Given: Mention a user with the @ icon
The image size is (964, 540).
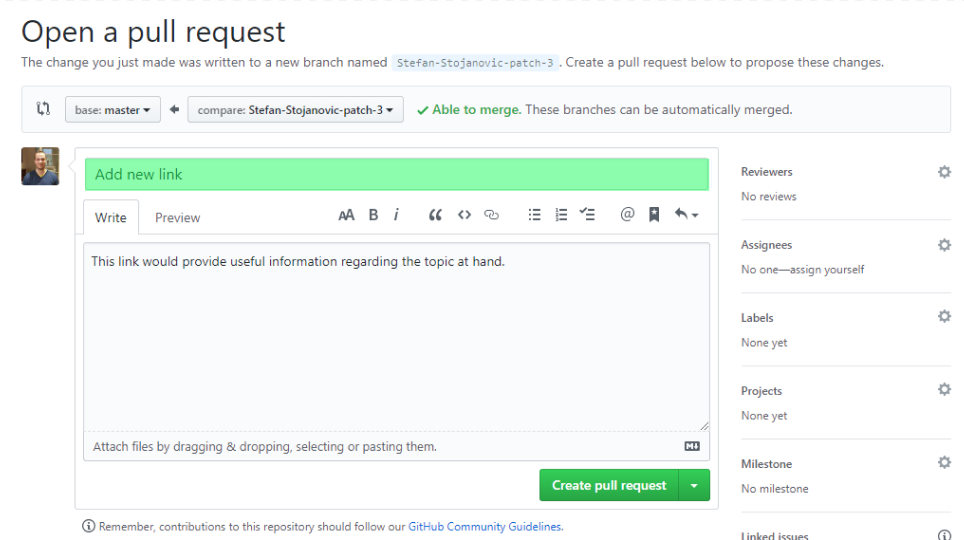Looking at the screenshot, I should pos(627,214).
